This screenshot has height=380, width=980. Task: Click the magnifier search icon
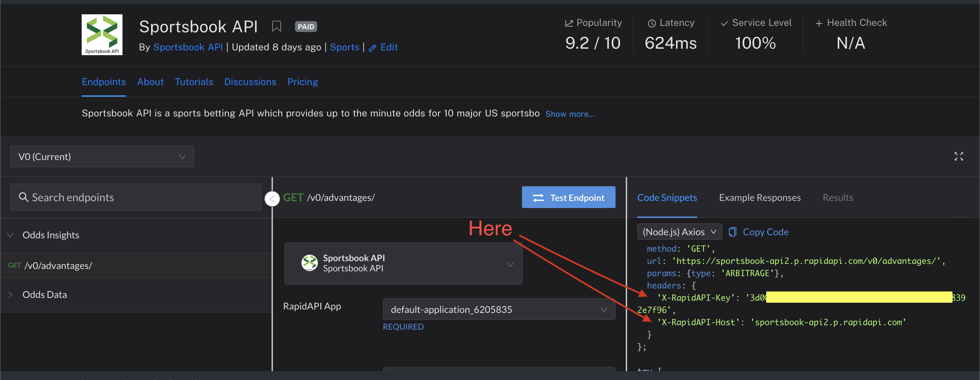23,197
